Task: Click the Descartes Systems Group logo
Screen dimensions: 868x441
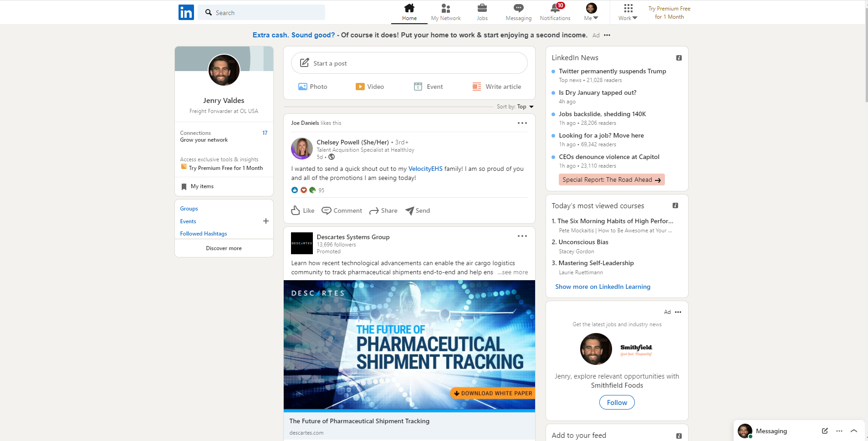Action: coord(302,243)
